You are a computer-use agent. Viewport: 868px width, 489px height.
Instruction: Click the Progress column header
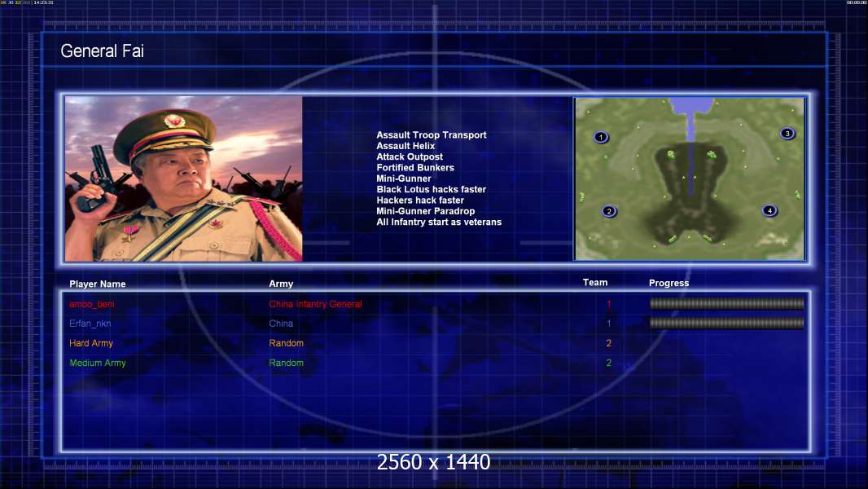[669, 283]
